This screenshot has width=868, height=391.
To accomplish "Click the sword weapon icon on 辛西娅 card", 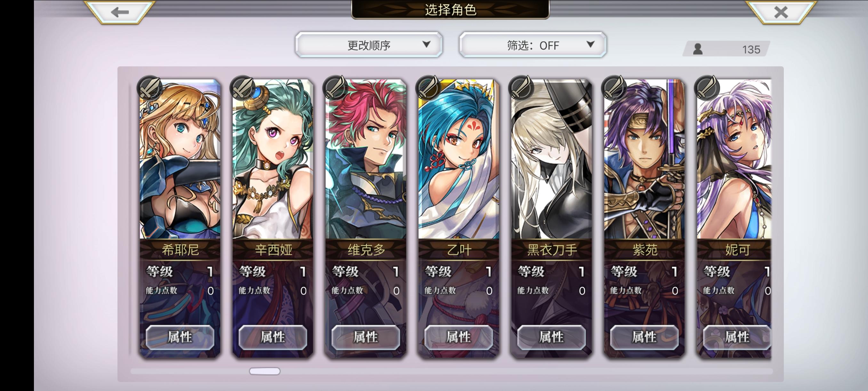I will [243, 88].
